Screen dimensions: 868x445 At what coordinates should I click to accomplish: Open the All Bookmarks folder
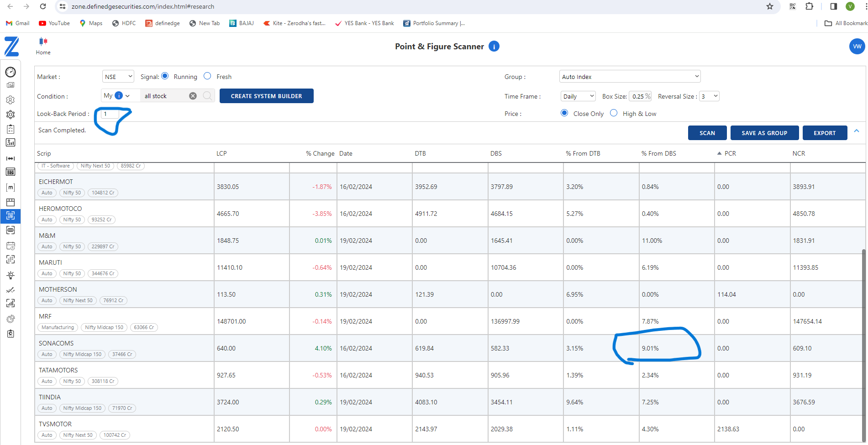(x=846, y=23)
